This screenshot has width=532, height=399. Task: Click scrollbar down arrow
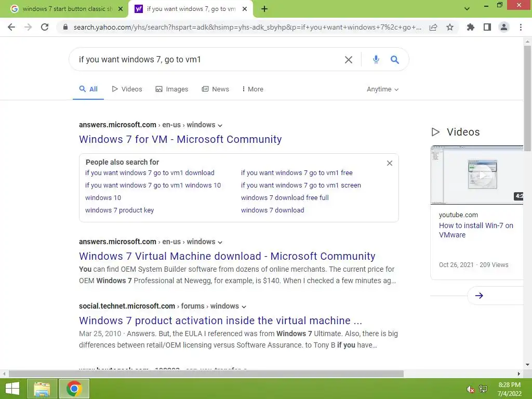528,365
